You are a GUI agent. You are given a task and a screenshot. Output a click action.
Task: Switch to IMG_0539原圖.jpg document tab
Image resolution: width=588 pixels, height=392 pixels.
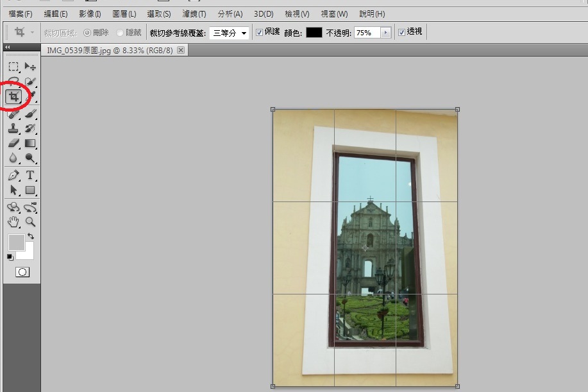(110, 50)
